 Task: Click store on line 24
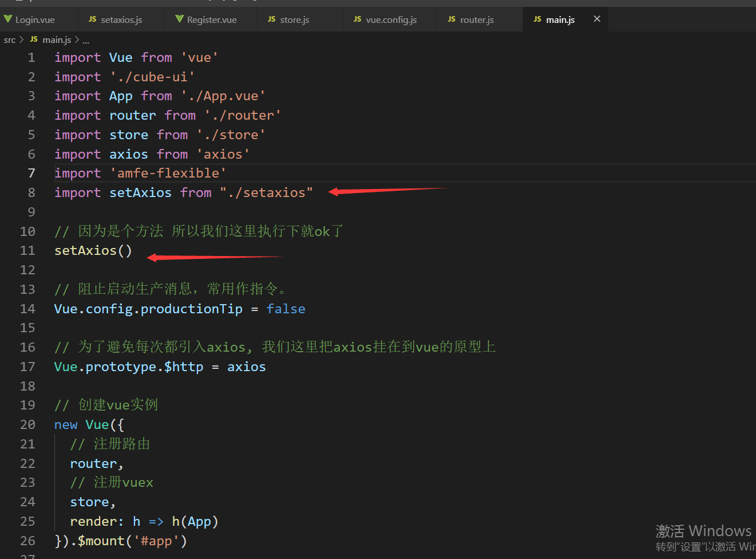point(89,502)
